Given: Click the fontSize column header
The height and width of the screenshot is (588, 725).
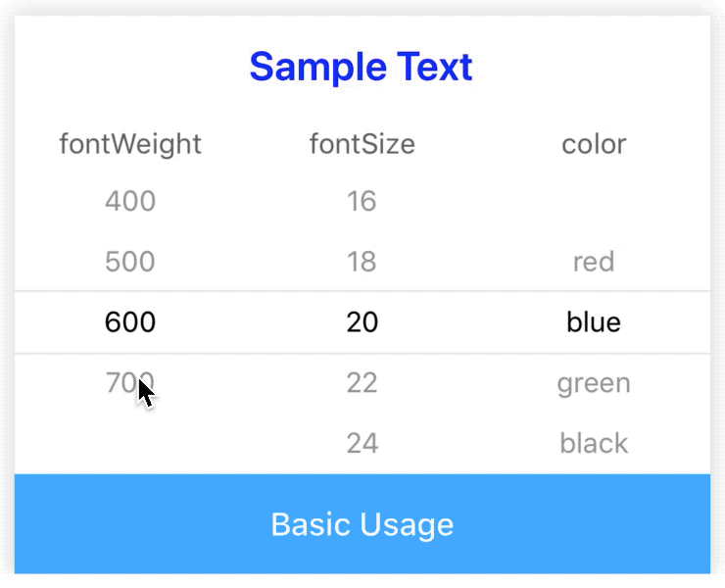Looking at the screenshot, I should (x=362, y=144).
